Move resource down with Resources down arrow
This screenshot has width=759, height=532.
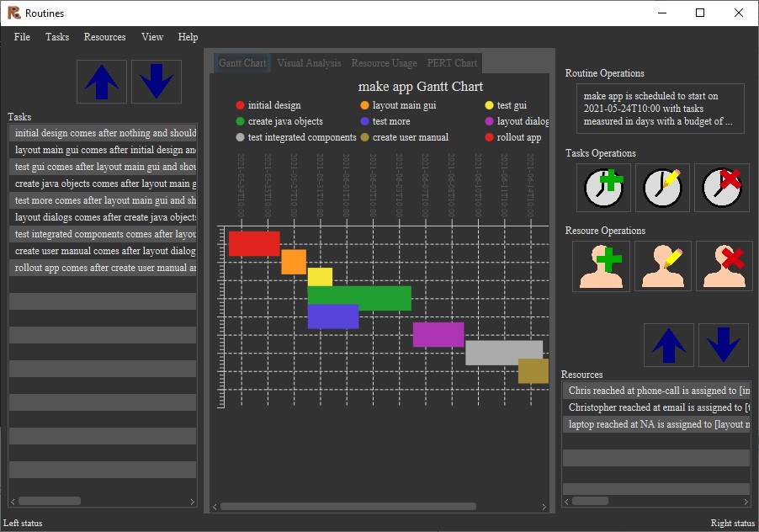click(x=723, y=345)
